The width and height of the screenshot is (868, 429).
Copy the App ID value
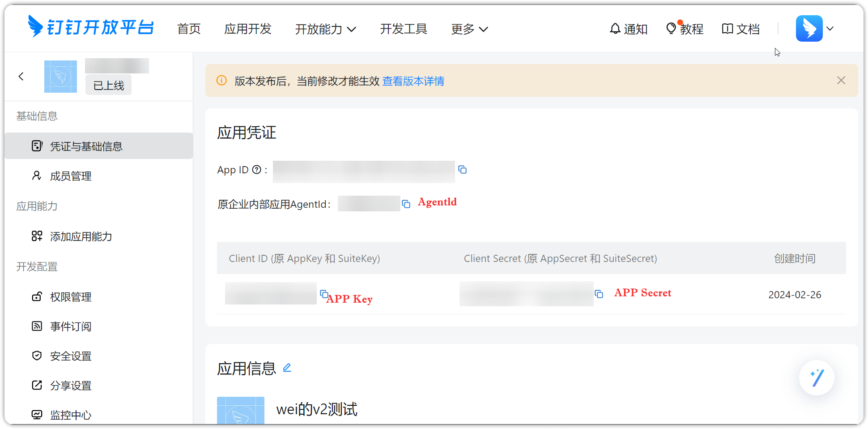463,170
